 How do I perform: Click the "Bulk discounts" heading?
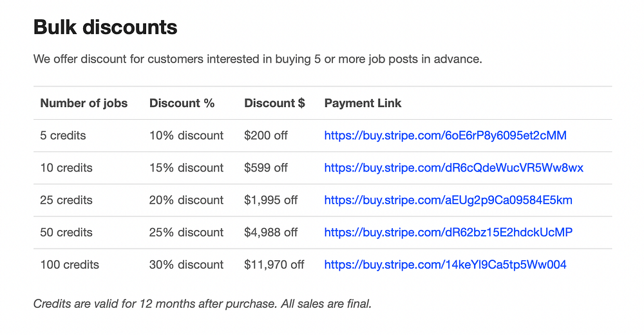pyautogui.click(x=105, y=27)
